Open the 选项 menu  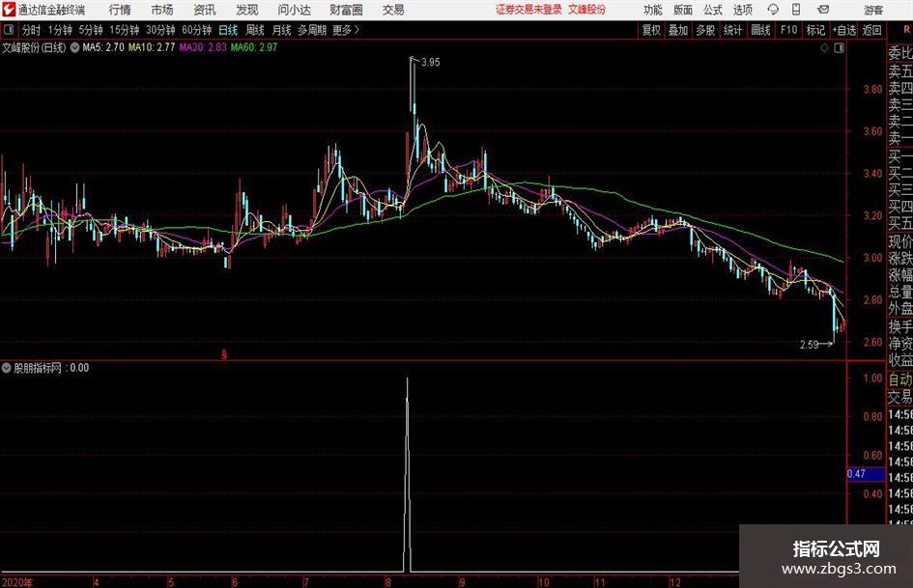[742, 10]
